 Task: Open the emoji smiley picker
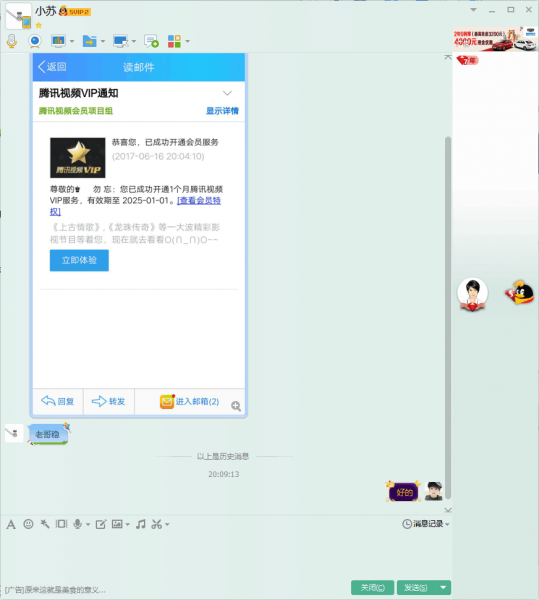coord(28,524)
